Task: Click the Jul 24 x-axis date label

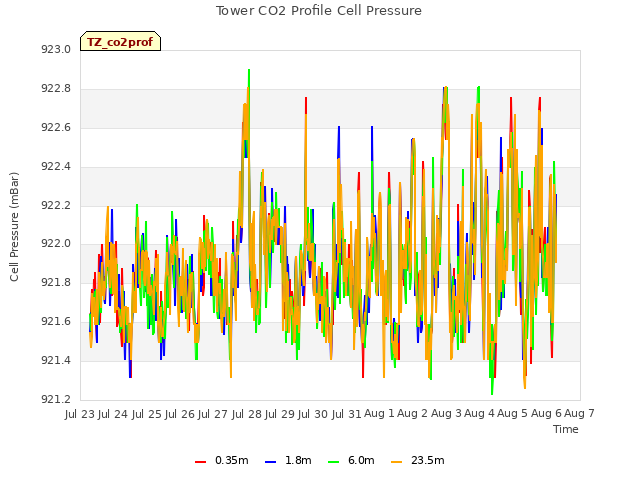Action: [x=113, y=414]
